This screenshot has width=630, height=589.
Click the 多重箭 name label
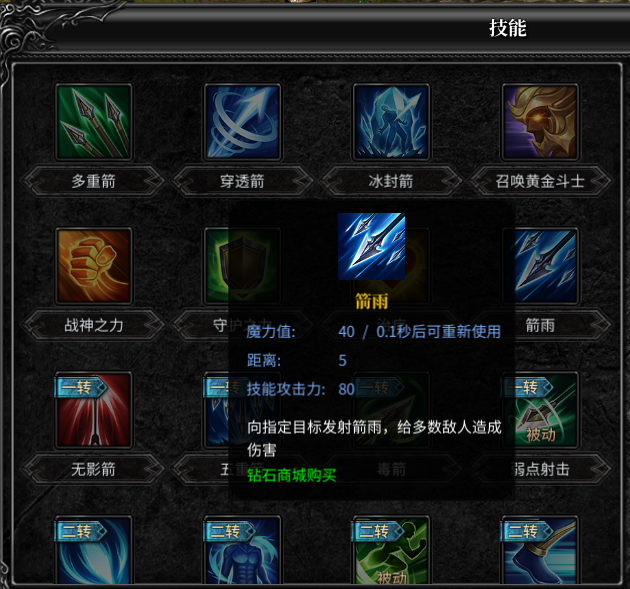(x=94, y=181)
